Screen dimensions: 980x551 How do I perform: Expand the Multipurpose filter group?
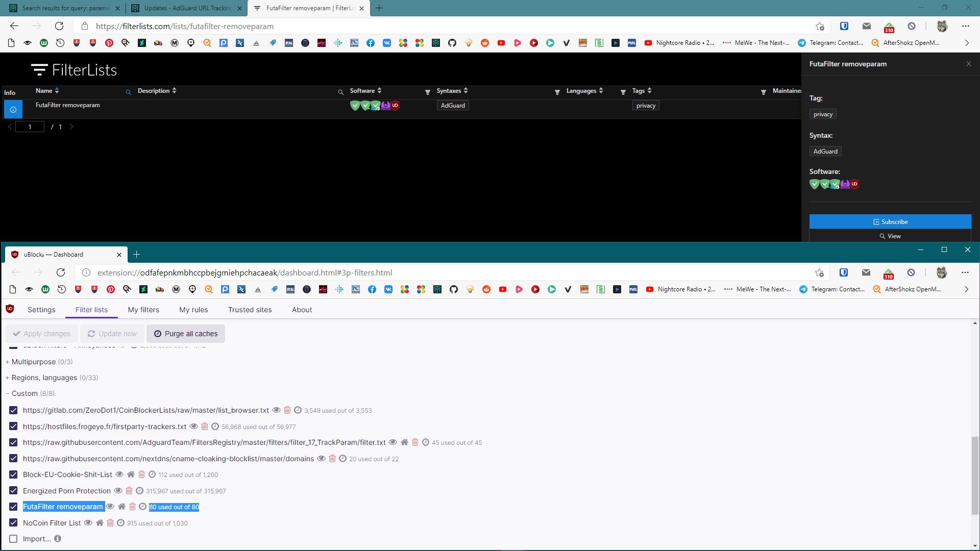coord(33,362)
